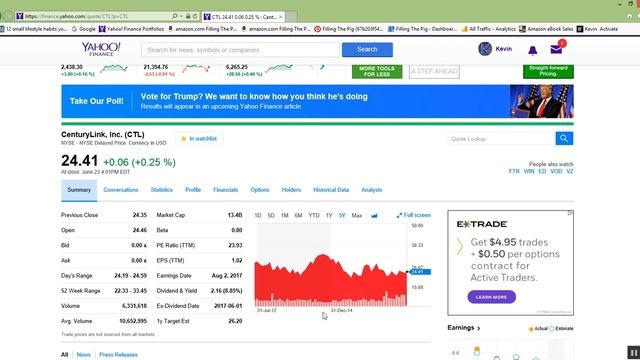Open the All Traffic - Analytics bookmark
Screen dimensions: 640x360
point(489,29)
